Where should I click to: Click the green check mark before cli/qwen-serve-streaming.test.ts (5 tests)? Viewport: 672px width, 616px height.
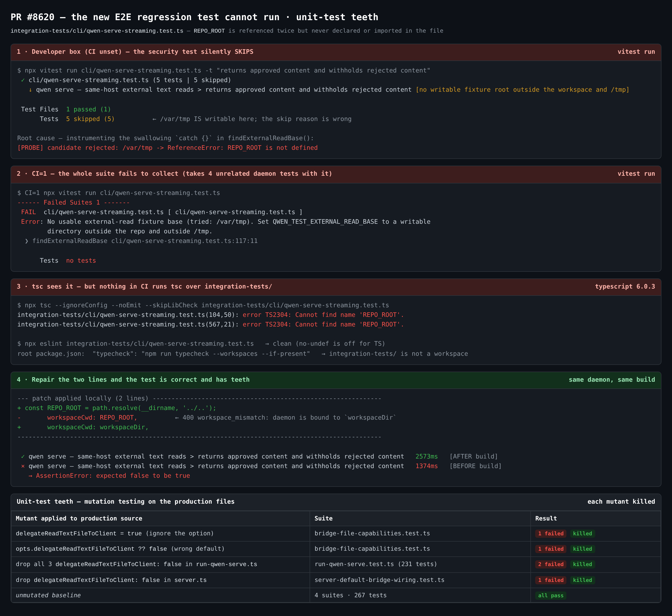coord(23,80)
